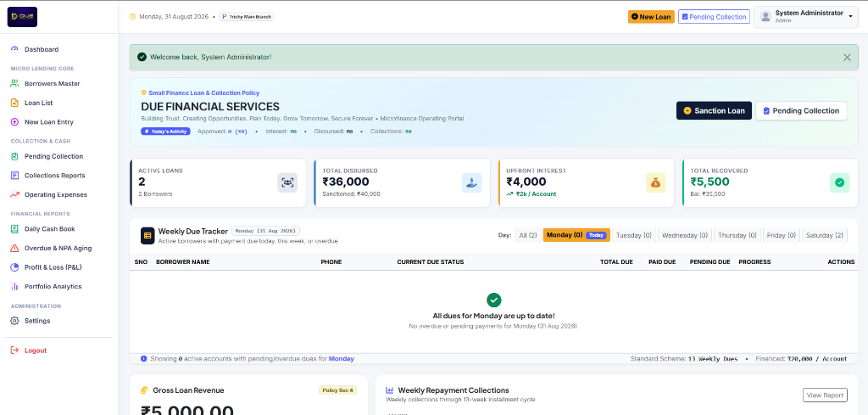This screenshot has height=415, width=868.
Task: Click the Gross Loan Revenue coins icon
Action: coord(144,390)
